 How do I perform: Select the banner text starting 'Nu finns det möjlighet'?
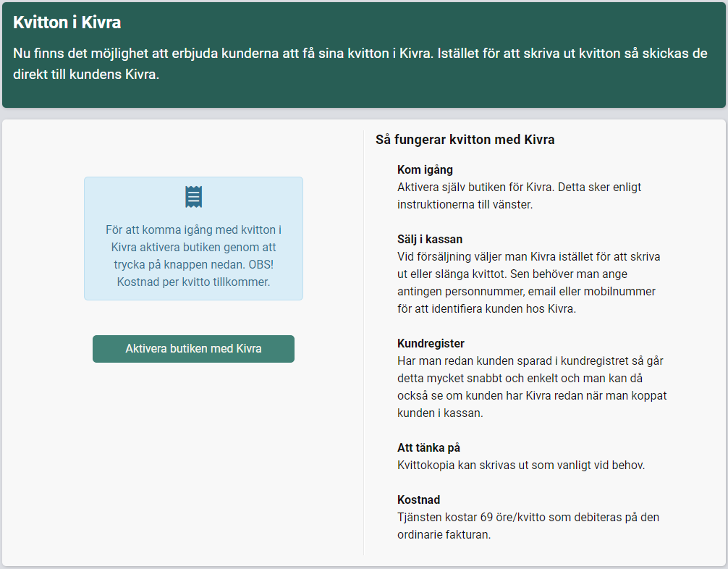[x=360, y=64]
